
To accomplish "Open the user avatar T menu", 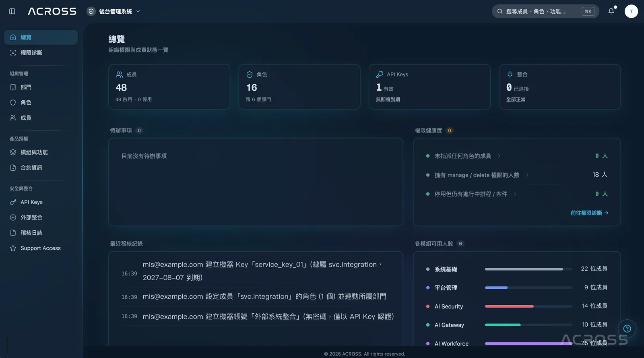I will coord(631,11).
